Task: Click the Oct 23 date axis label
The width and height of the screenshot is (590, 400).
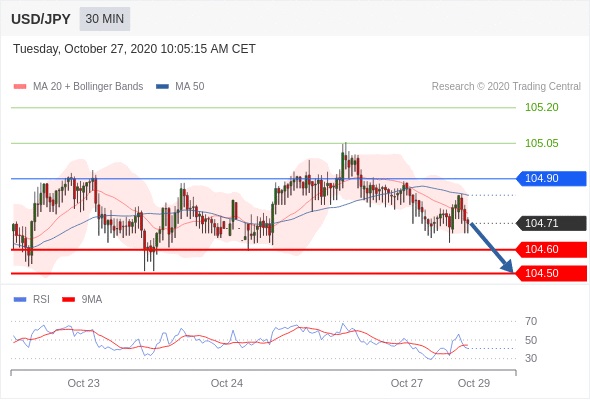Action: [x=84, y=383]
